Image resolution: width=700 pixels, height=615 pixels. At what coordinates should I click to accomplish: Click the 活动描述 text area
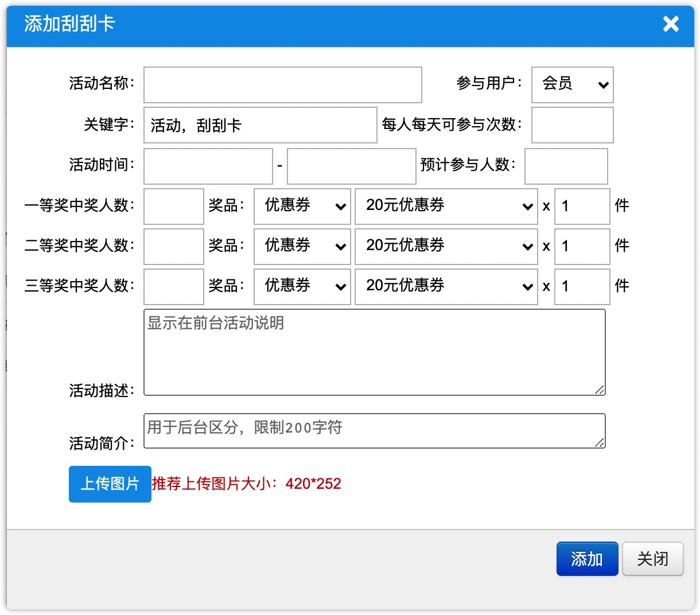click(374, 352)
